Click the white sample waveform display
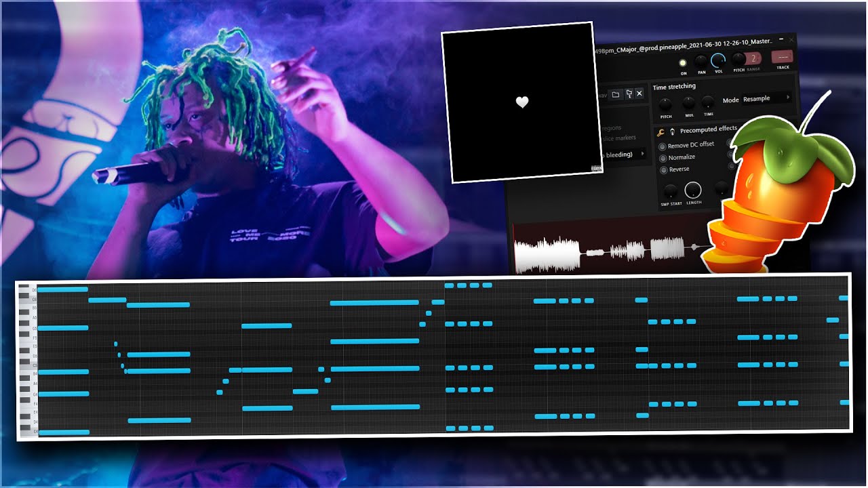Screen dimensions: 868x488 click(x=614, y=253)
